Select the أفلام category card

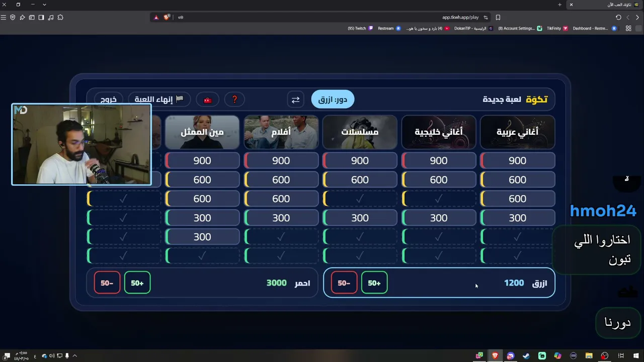click(281, 132)
